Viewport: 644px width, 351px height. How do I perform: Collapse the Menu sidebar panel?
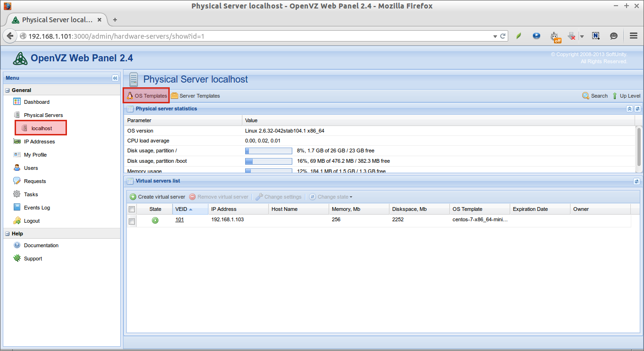(x=115, y=78)
